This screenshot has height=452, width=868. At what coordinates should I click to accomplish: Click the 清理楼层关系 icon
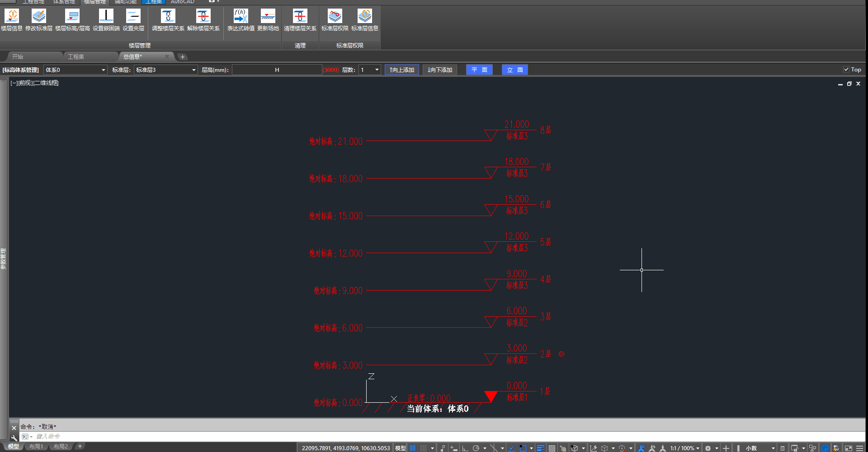(300, 20)
